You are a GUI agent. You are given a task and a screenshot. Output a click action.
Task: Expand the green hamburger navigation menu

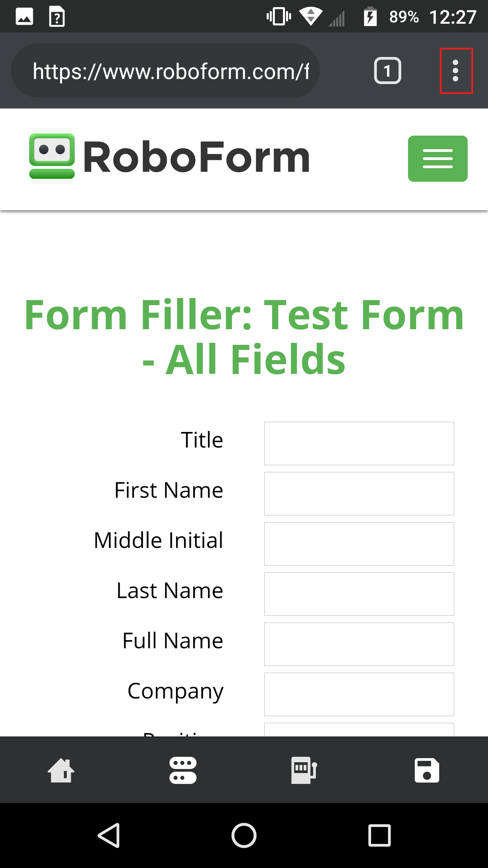click(438, 159)
